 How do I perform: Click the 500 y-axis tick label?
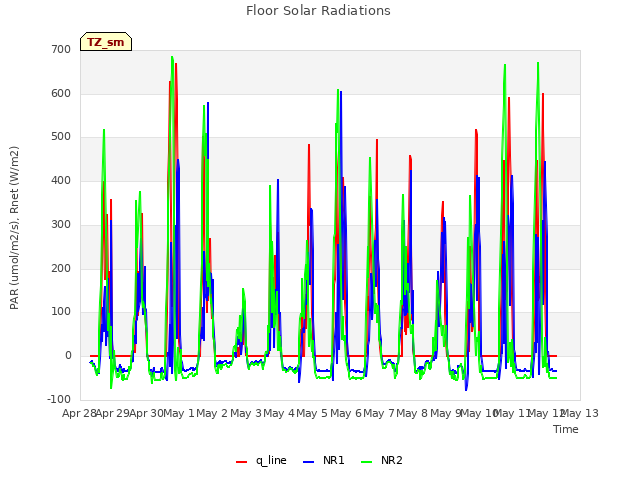[x=61, y=137]
